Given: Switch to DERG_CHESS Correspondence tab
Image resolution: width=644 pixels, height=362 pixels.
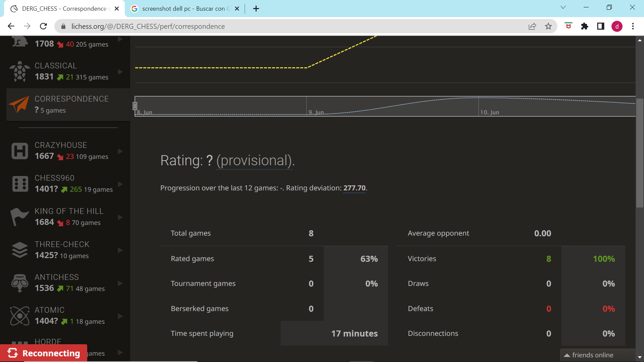Looking at the screenshot, I should pyautogui.click(x=64, y=9).
